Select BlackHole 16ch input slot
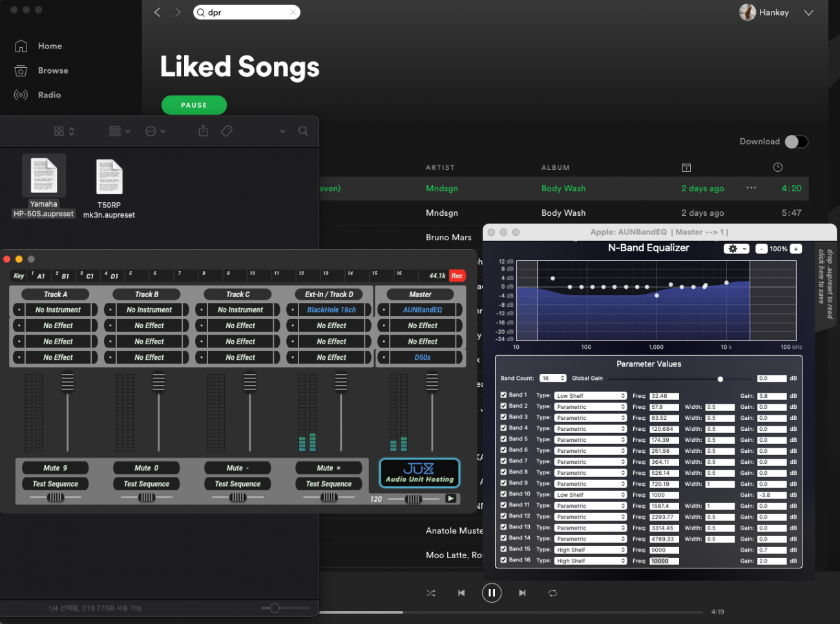 (x=331, y=309)
